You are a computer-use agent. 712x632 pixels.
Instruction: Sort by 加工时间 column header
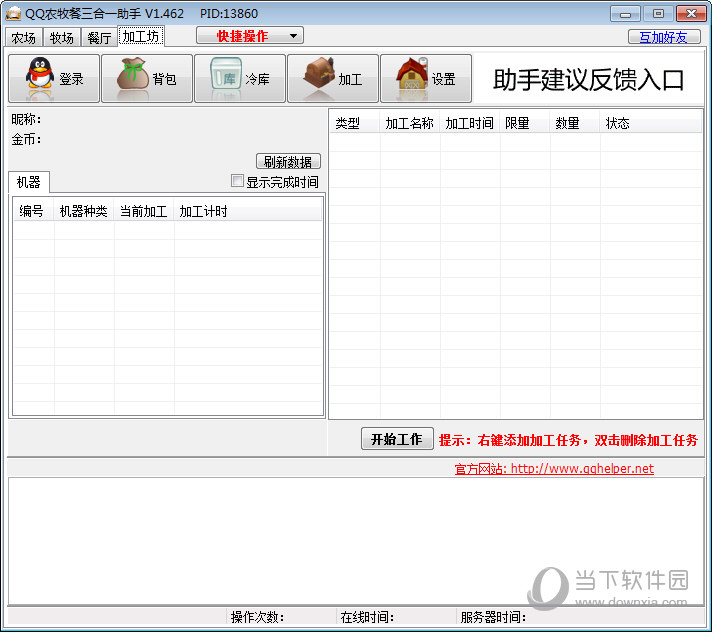click(470, 123)
